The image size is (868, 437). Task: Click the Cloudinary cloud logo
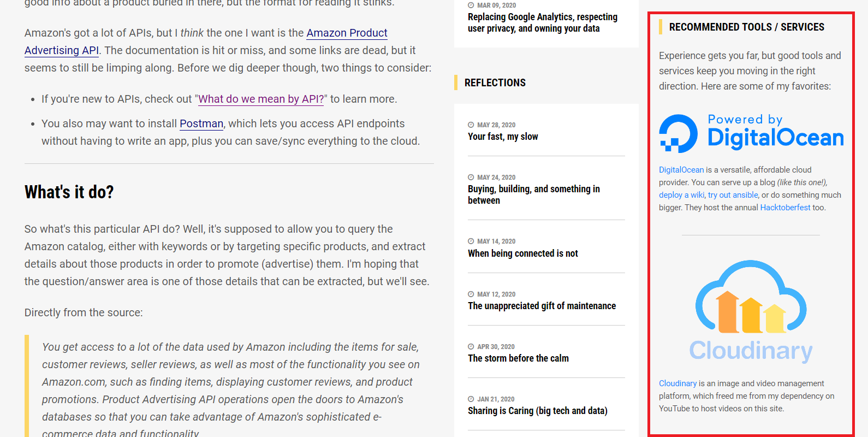751,297
